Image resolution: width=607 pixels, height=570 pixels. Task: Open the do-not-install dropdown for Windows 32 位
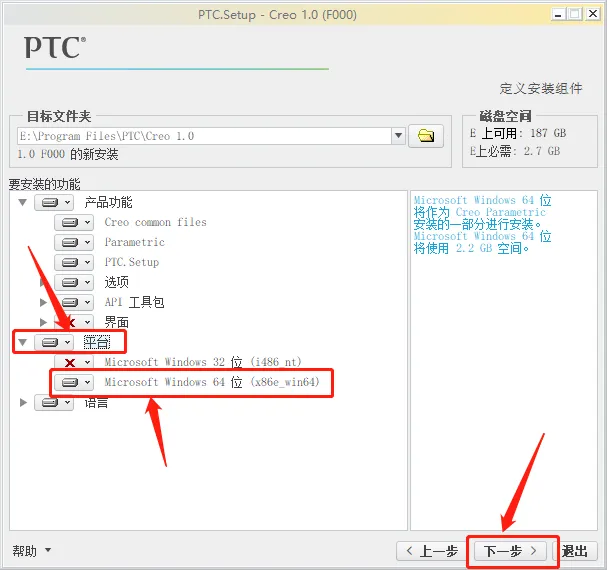tap(74, 362)
